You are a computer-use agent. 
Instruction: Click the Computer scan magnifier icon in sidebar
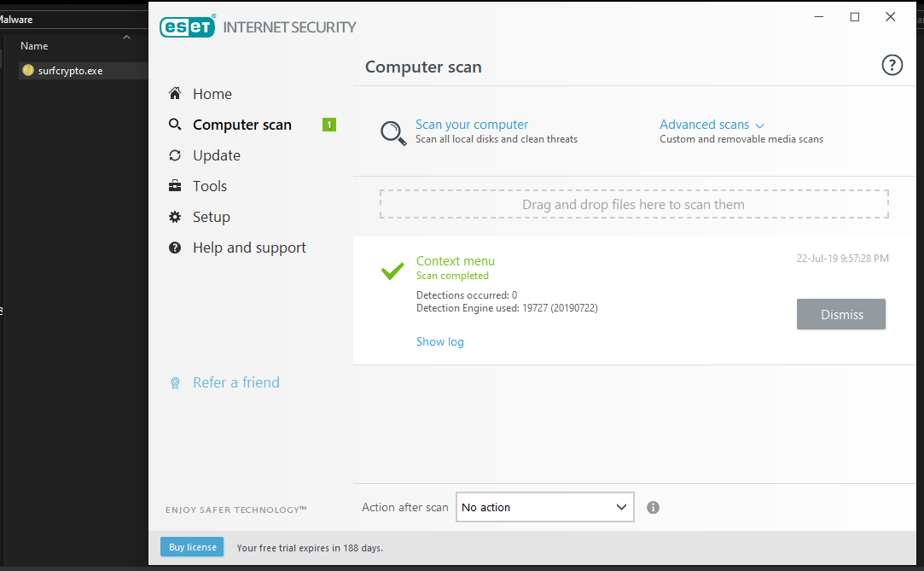pyautogui.click(x=175, y=125)
